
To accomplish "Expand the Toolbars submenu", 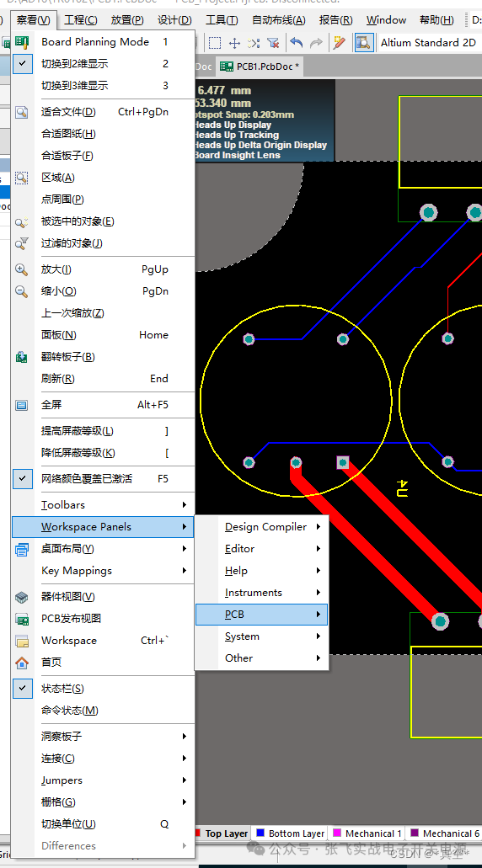I will [103, 505].
